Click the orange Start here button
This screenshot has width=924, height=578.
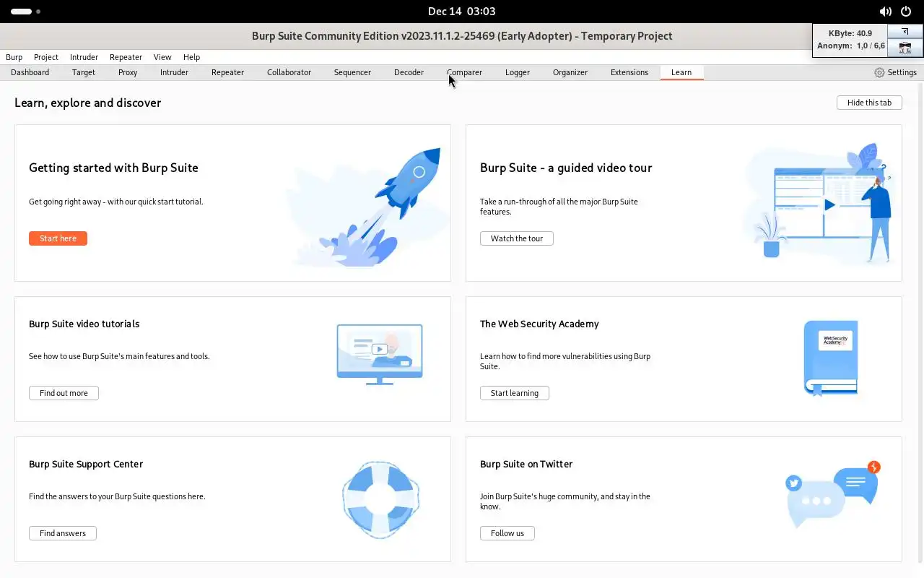click(58, 238)
